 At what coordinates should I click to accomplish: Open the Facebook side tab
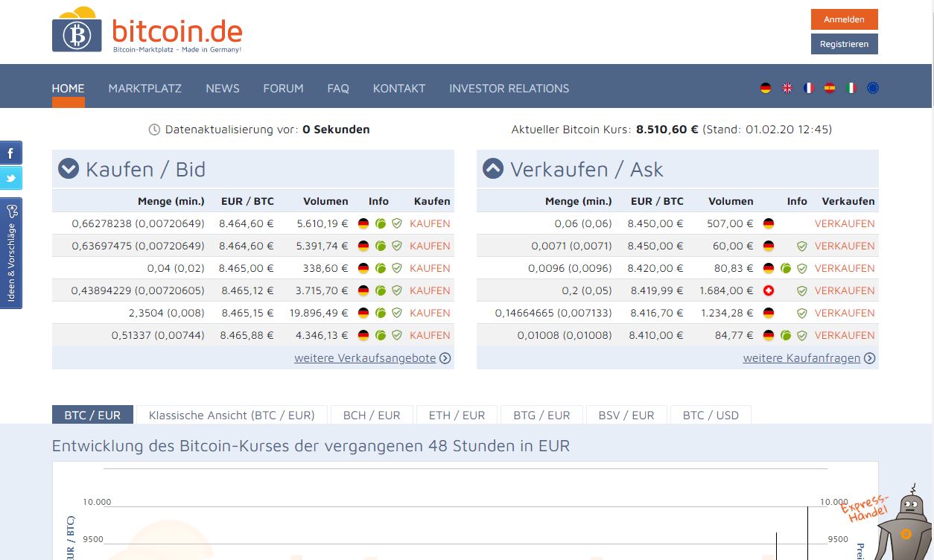[x=11, y=153]
